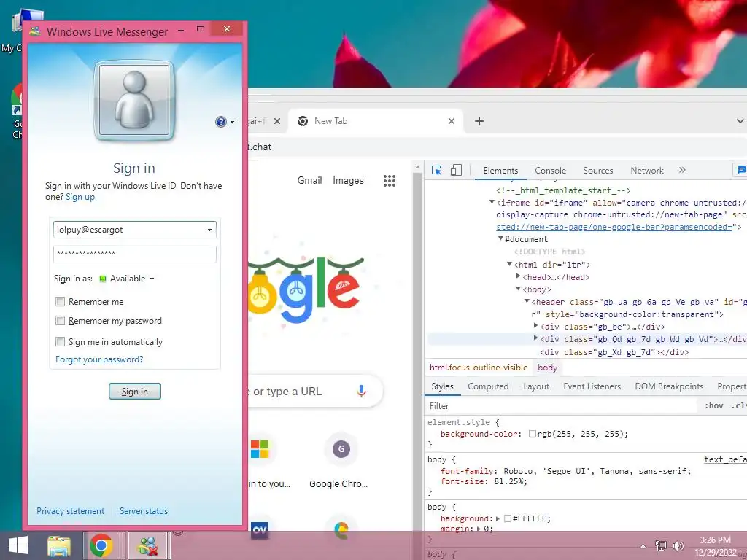Show more DevTools tabs chevron
This screenshot has width=747, height=560.
[x=682, y=170]
